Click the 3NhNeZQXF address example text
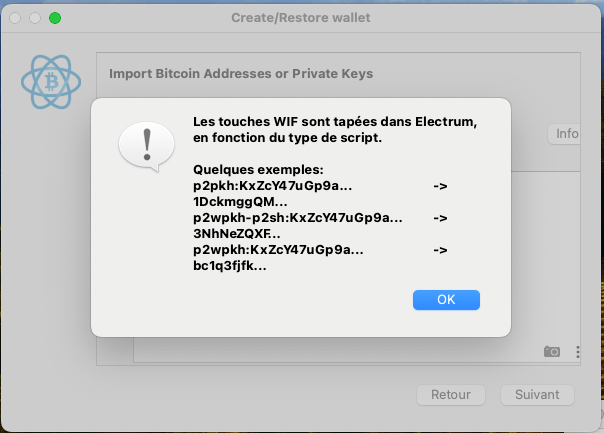 (236, 234)
